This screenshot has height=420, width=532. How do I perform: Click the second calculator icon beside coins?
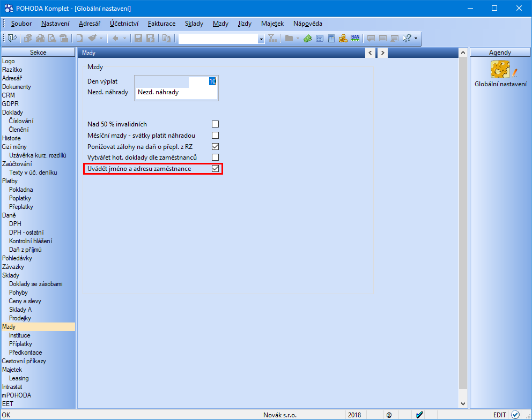click(x=331, y=39)
